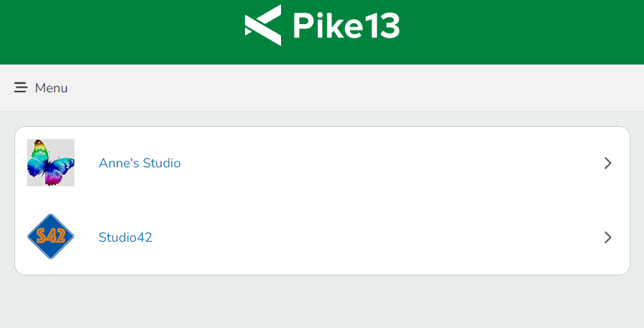
Task: Click the blue diamond S42 logo
Action: tap(50, 236)
